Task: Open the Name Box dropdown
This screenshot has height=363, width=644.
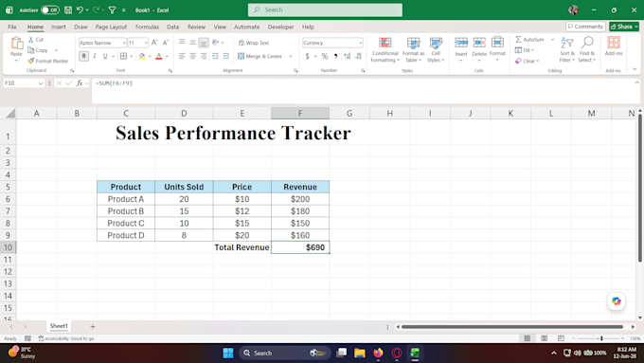Action: click(x=40, y=83)
